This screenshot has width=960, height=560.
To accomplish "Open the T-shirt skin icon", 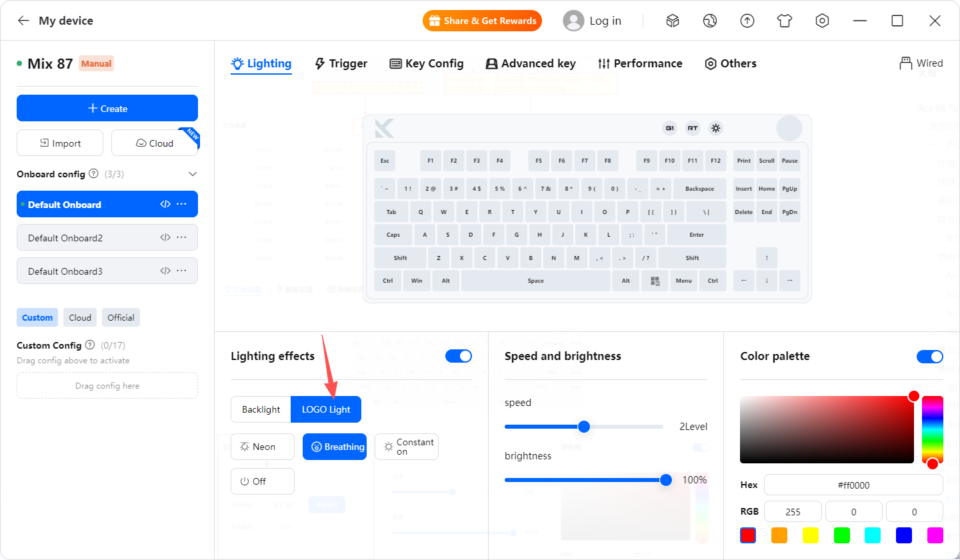I will (785, 21).
